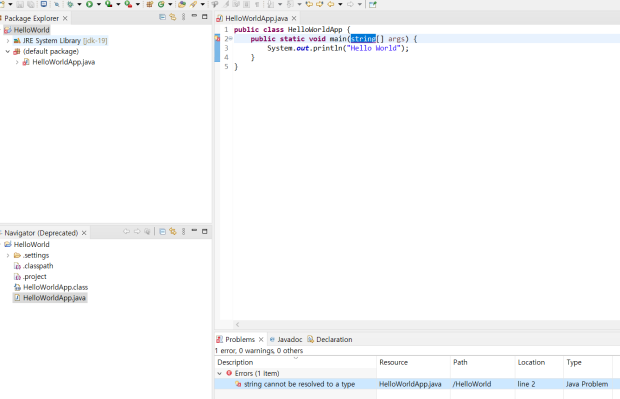Click the New Java Package icon
Screen dimensions: 620x399
click(x=149, y=4)
